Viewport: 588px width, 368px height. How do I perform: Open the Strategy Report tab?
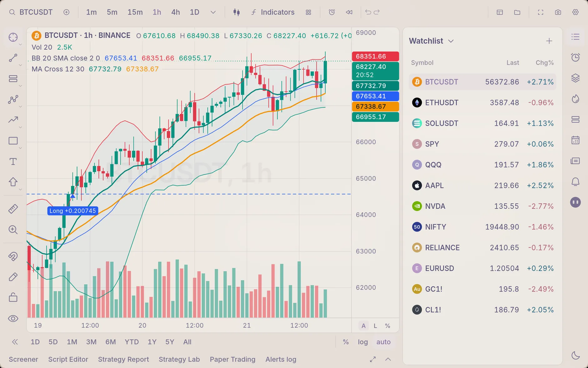click(124, 359)
